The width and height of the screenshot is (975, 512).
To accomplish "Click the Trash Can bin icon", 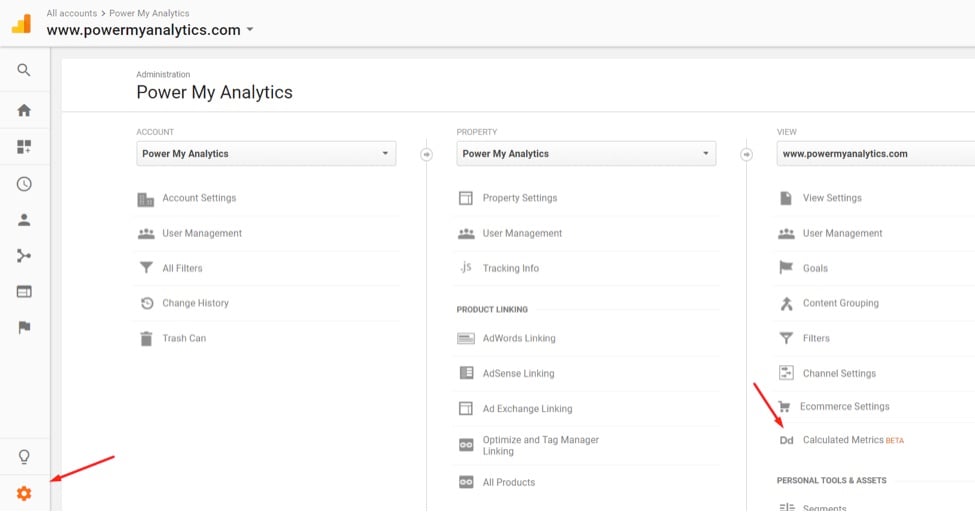I will [x=146, y=338].
